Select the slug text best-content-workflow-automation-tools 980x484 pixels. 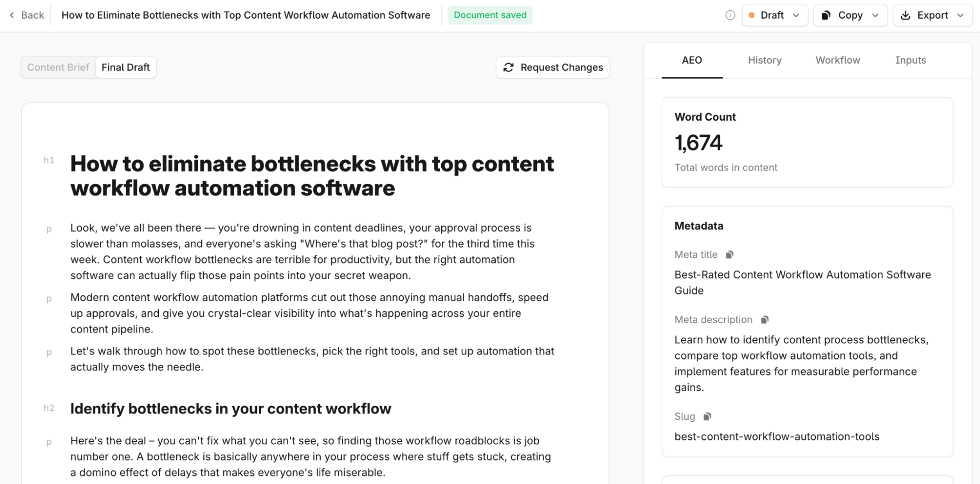point(777,436)
